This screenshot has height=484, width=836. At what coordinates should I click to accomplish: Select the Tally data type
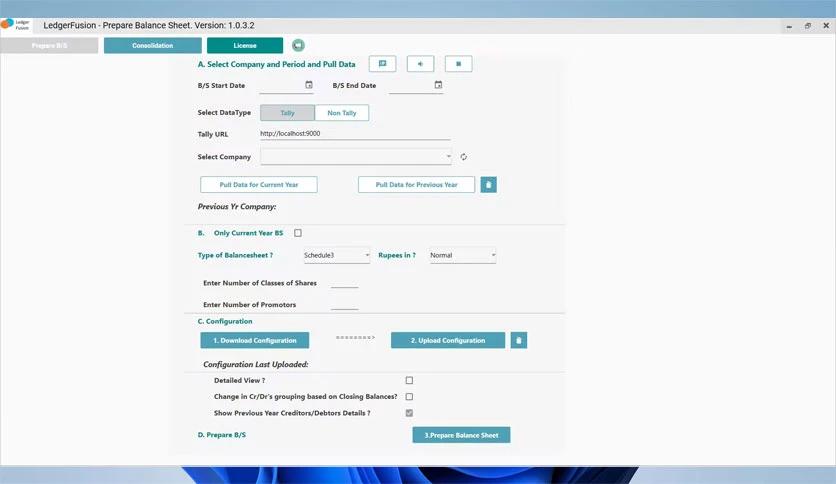287,113
